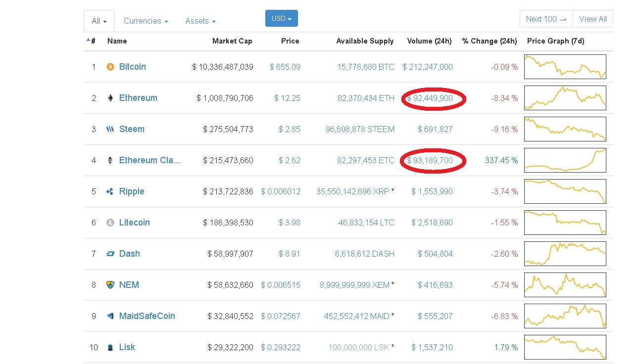
Task: Open the Steem coin link
Action: 132,129
